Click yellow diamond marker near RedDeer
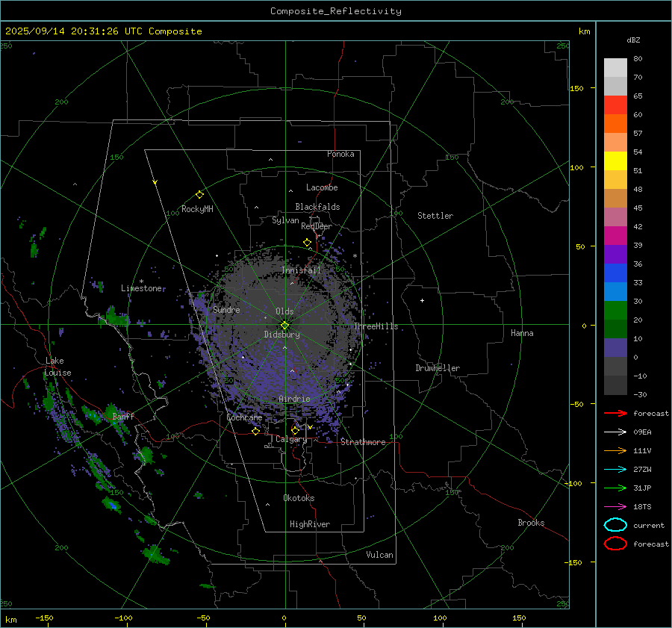 click(x=307, y=243)
